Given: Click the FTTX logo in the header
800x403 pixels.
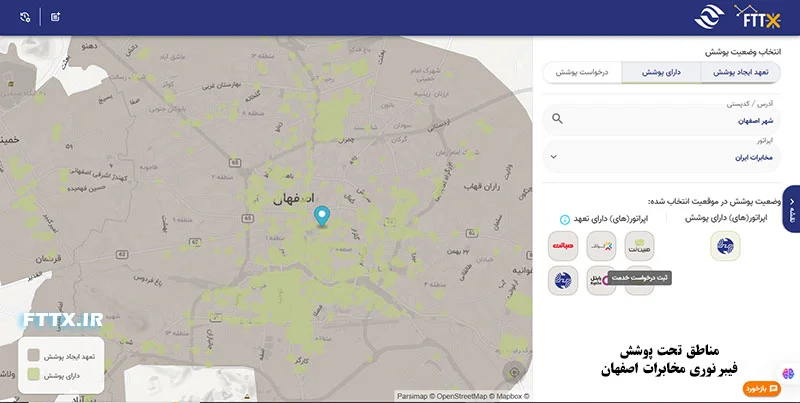Looking at the screenshot, I should coord(758,16).
